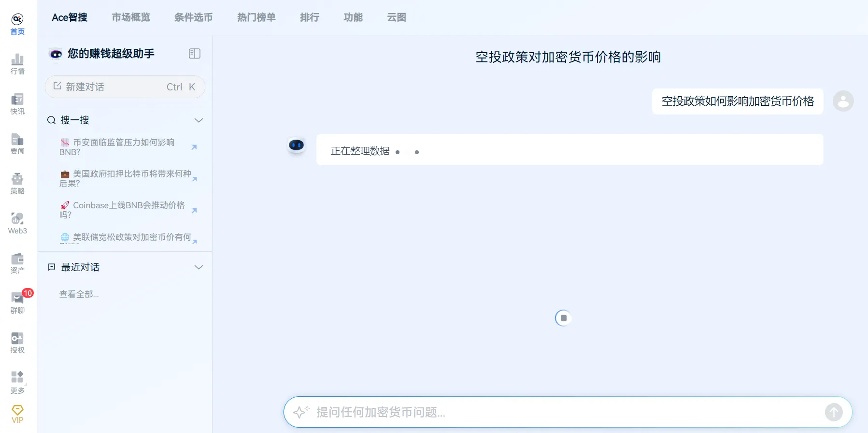Collapse the 最近对话 section chevron
This screenshot has height=433, width=868.
(x=199, y=267)
